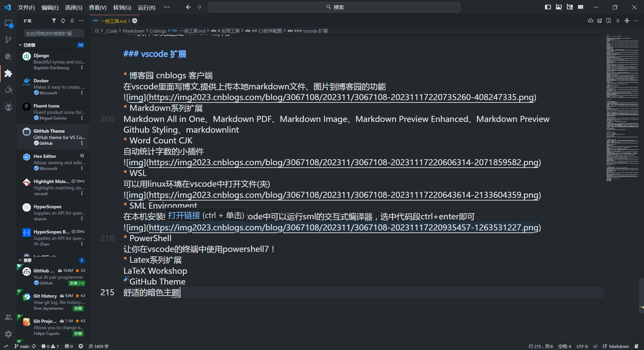
Task: Filter extensions with the funnel icon
Action: point(54,21)
